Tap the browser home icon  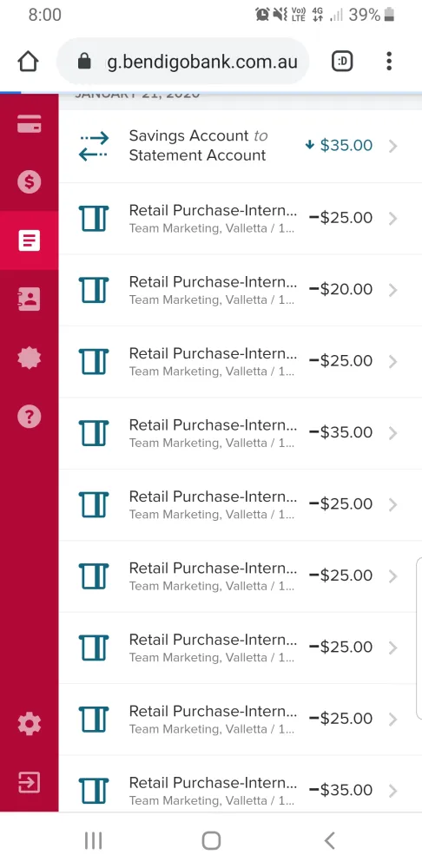(x=29, y=62)
